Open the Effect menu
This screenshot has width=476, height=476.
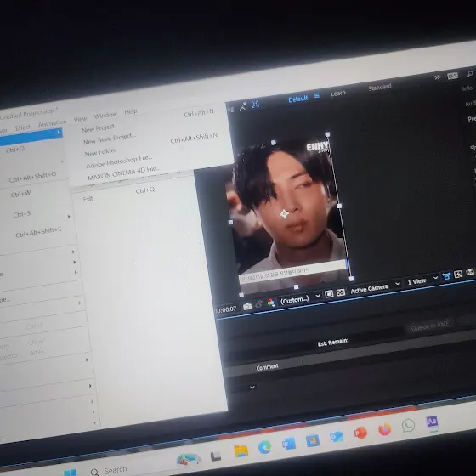(x=23, y=127)
